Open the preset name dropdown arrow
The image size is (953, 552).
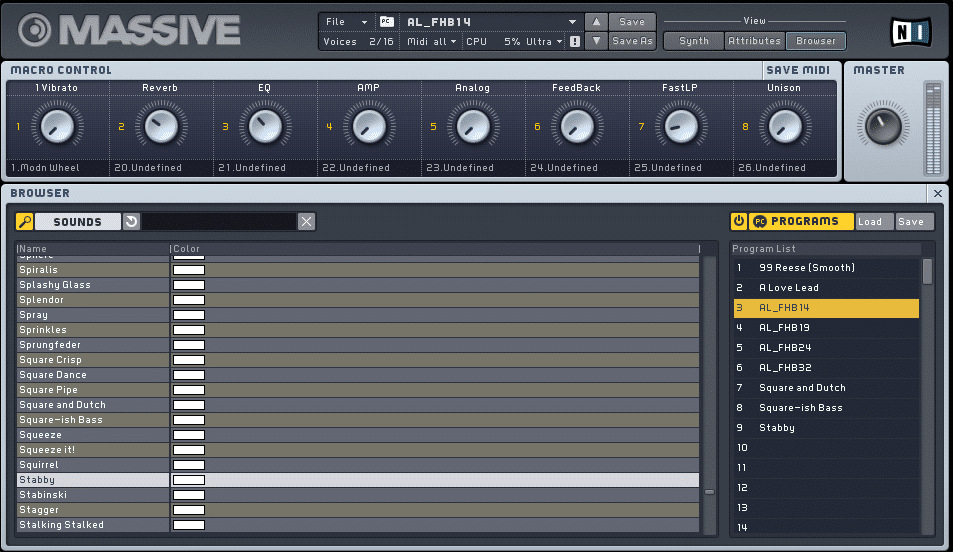(x=572, y=22)
